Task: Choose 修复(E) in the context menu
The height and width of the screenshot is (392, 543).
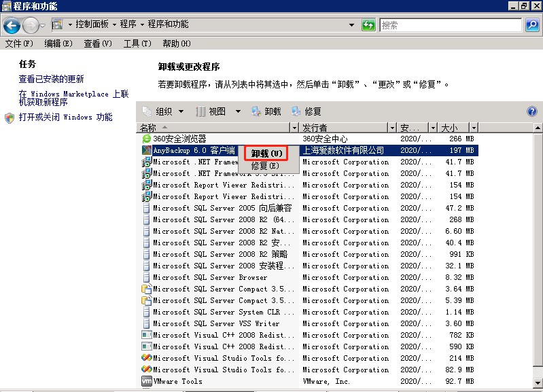Action: [x=265, y=166]
